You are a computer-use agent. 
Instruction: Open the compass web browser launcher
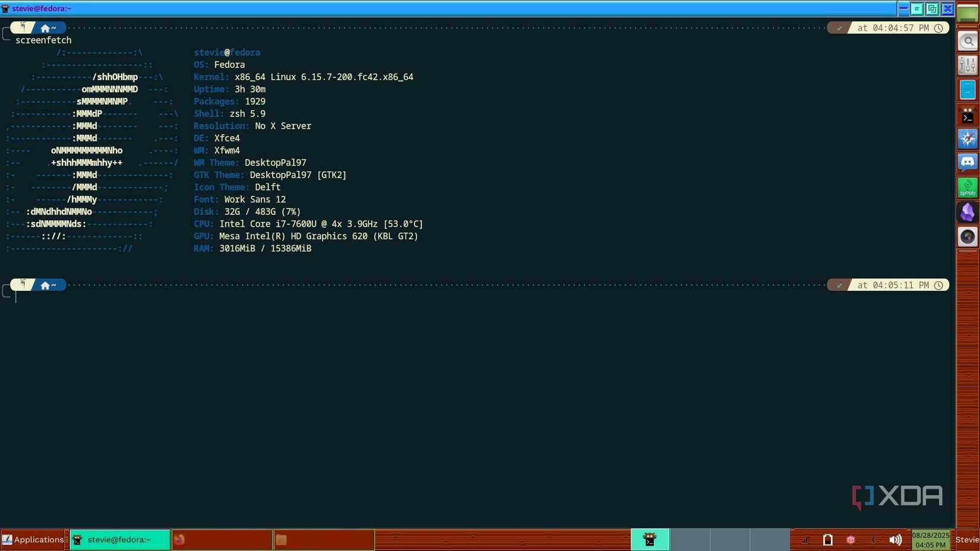tap(968, 139)
